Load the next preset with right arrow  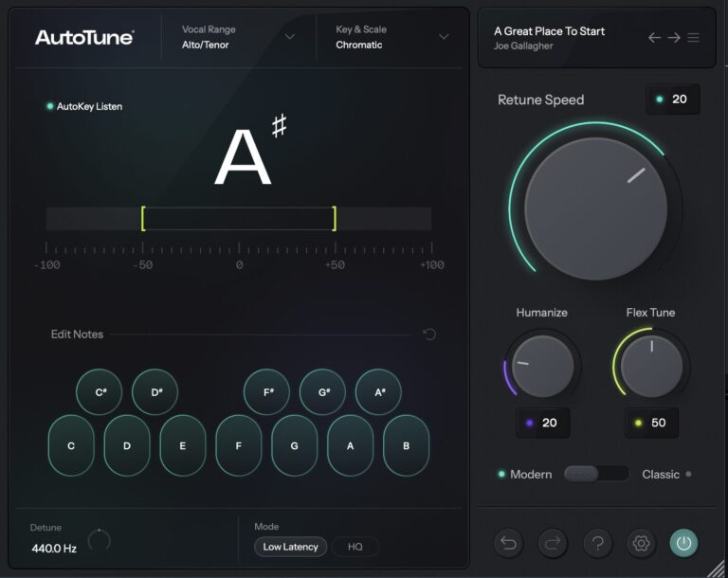(x=674, y=38)
